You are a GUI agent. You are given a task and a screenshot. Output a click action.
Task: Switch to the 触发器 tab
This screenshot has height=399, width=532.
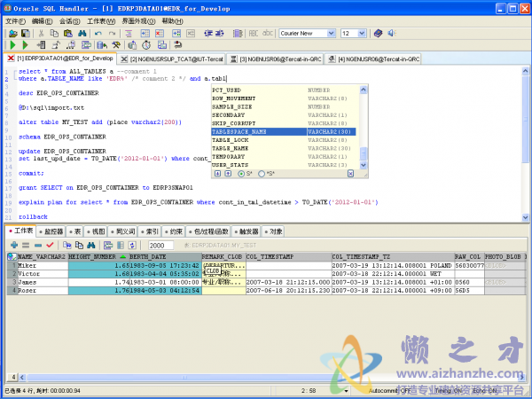246,231
